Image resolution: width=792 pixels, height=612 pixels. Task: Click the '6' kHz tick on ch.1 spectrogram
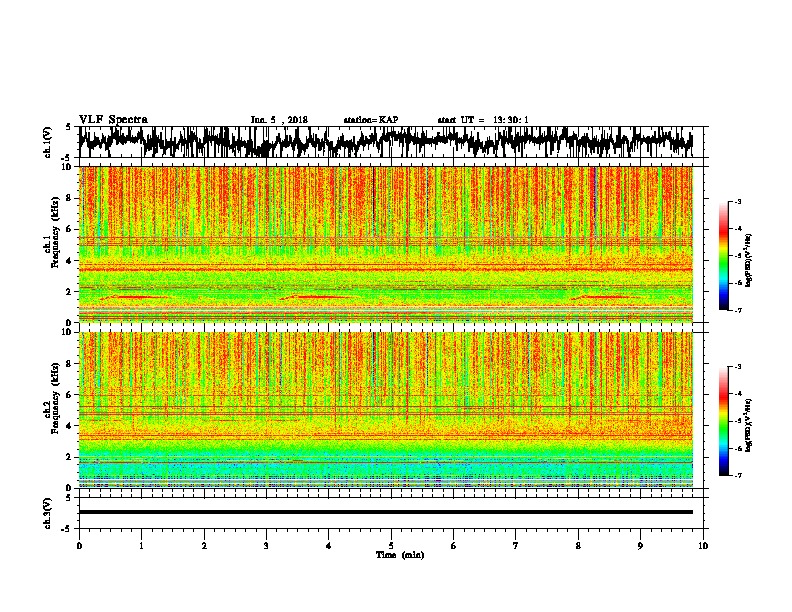tap(69, 229)
